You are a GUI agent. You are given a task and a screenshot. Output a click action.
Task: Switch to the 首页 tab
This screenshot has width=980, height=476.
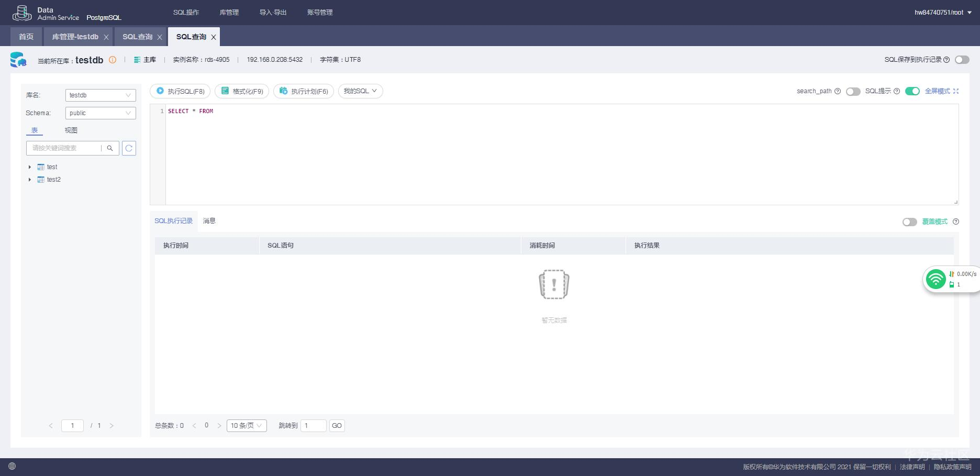(x=26, y=37)
